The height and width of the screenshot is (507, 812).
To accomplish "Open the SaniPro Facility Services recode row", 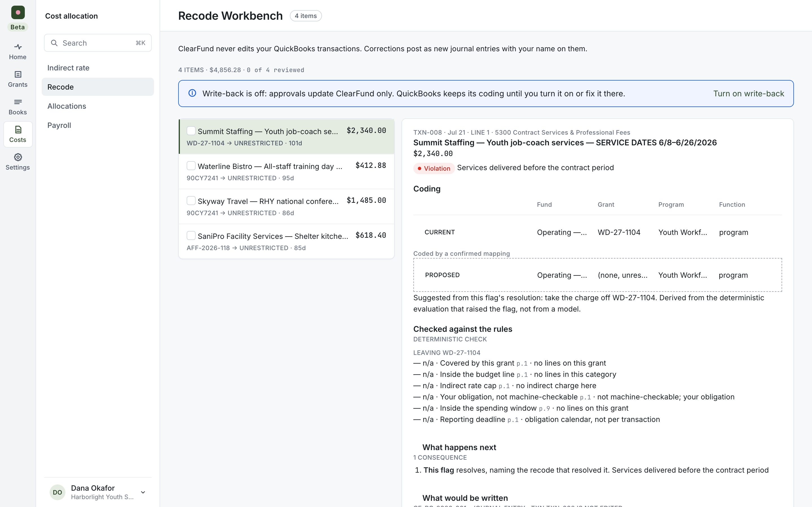I will 286,241.
